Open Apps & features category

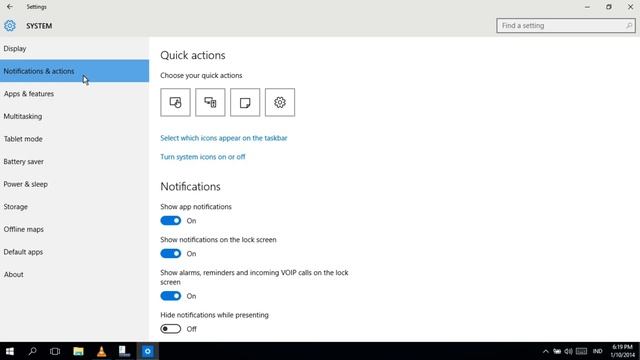pyautogui.click(x=74, y=94)
